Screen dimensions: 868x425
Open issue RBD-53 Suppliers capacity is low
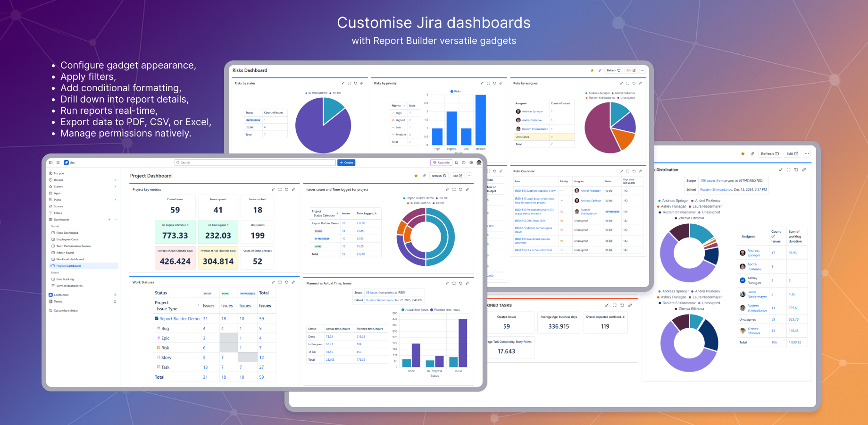[x=536, y=191]
